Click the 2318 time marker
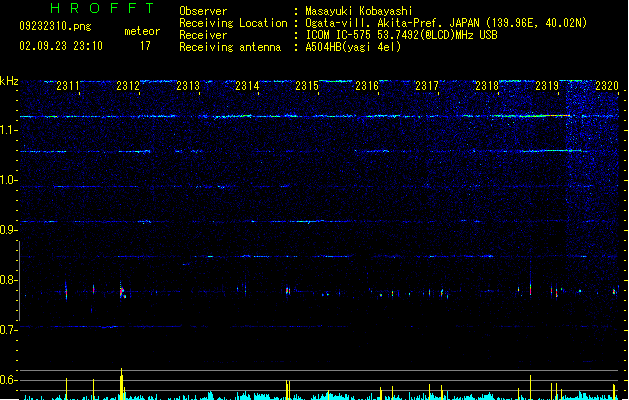 point(487,86)
